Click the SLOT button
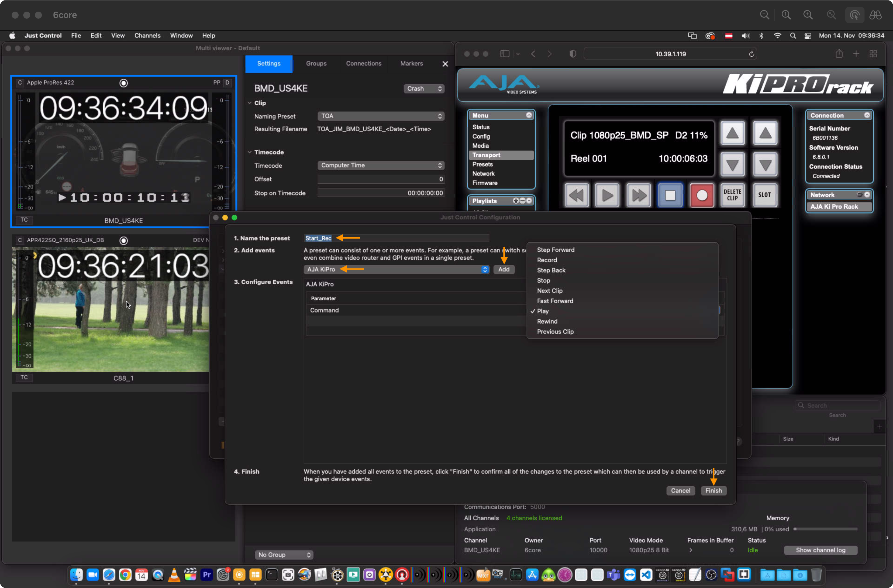The image size is (893, 588). point(765,195)
